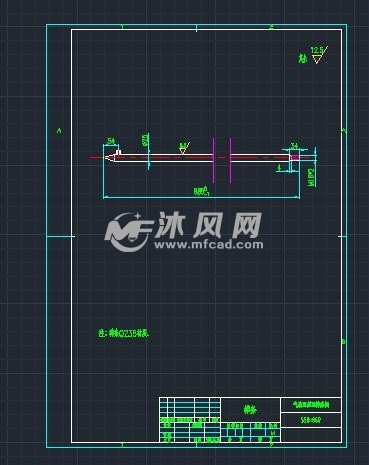Select the right magenta break line
This screenshot has width=369, height=465.
point(230,160)
